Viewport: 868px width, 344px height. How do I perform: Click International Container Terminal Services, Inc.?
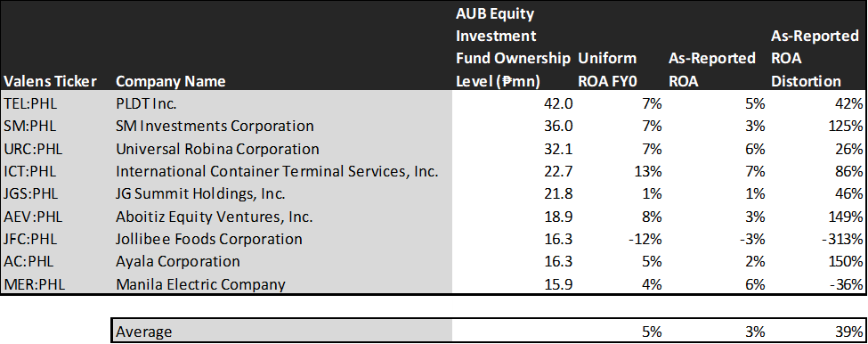(277, 172)
